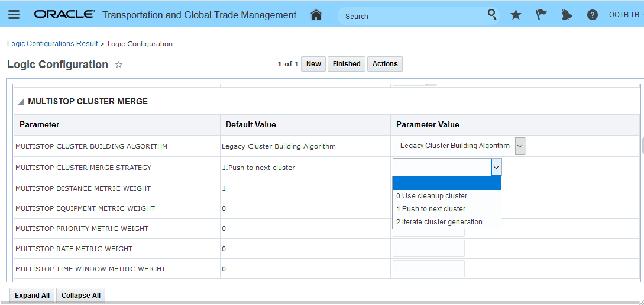Open Multistop Cluster Building Algorithm dropdown
This screenshot has height=305, width=644.
[520, 146]
